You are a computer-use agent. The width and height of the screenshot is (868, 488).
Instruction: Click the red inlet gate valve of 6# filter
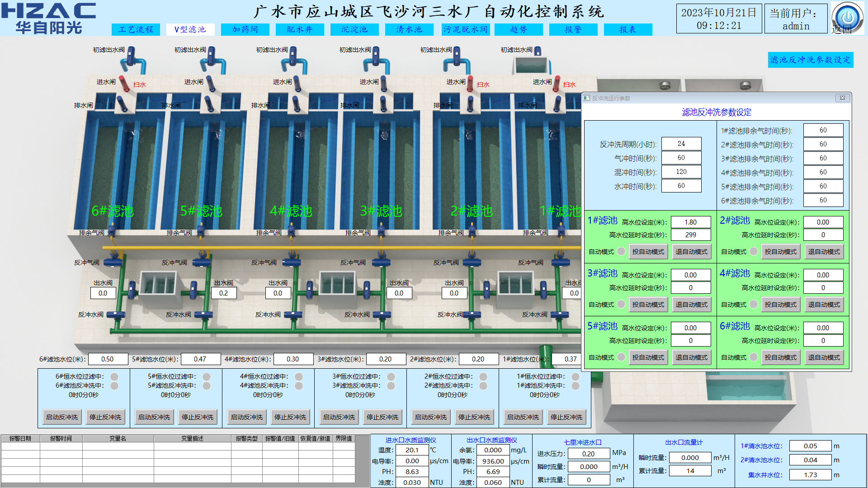point(123,84)
